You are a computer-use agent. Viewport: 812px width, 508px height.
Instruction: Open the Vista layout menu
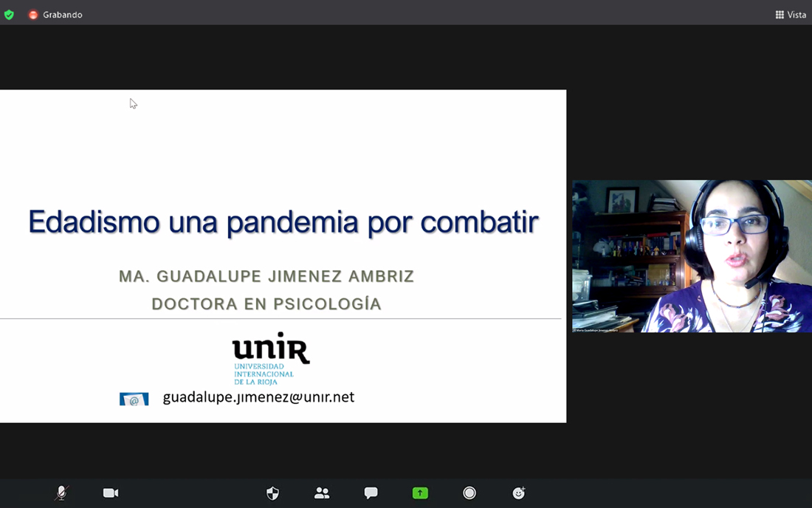coord(791,15)
